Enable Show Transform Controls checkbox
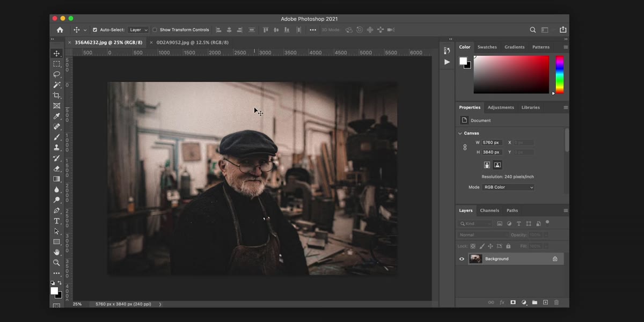 (x=155, y=30)
